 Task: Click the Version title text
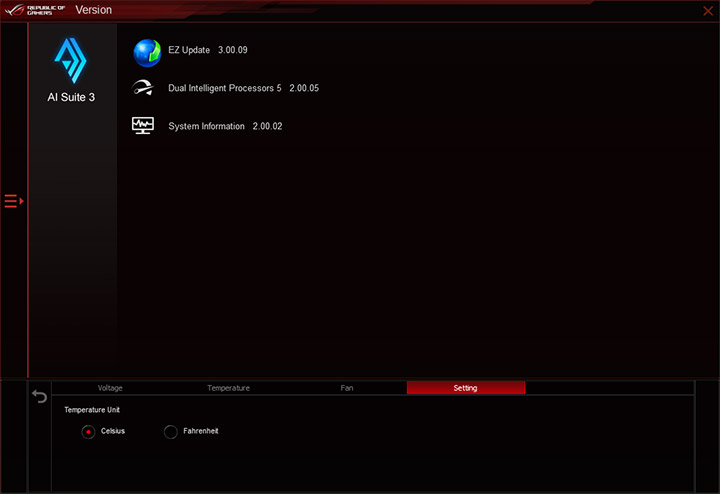click(94, 10)
